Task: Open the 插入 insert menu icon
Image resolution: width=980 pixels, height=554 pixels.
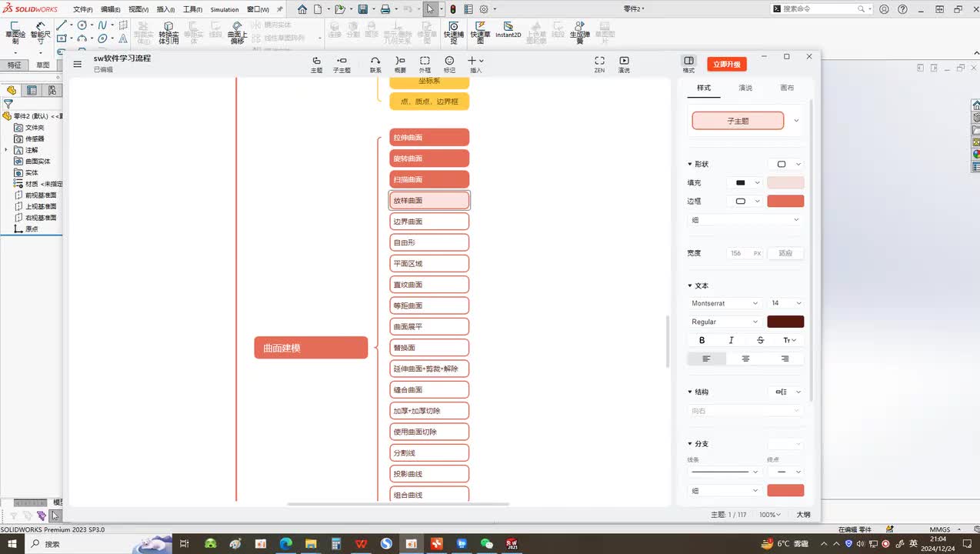Action: (x=475, y=61)
